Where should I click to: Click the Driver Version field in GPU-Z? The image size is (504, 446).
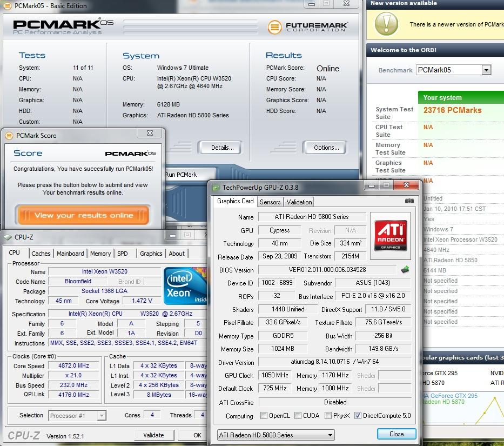(334, 362)
